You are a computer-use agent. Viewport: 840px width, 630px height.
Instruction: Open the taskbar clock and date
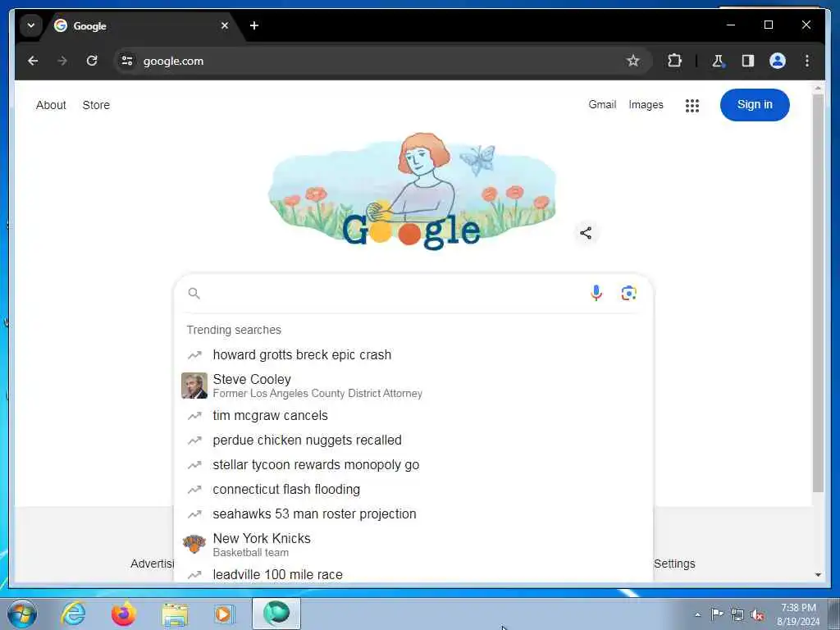(x=798, y=614)
